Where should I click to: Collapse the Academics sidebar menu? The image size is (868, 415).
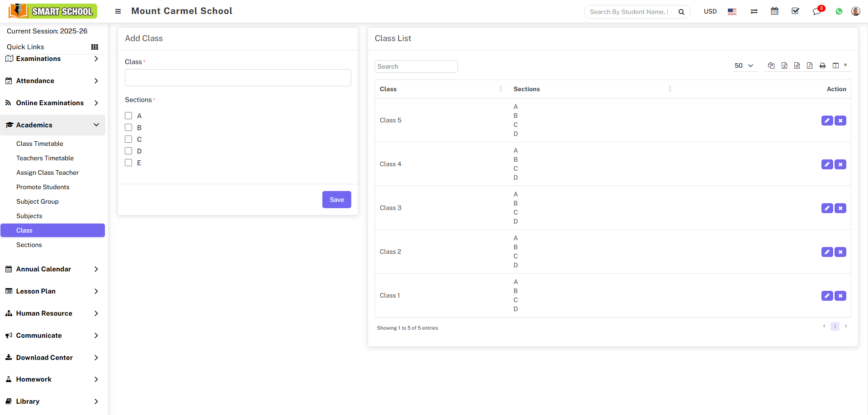click(x=52, y=125)
